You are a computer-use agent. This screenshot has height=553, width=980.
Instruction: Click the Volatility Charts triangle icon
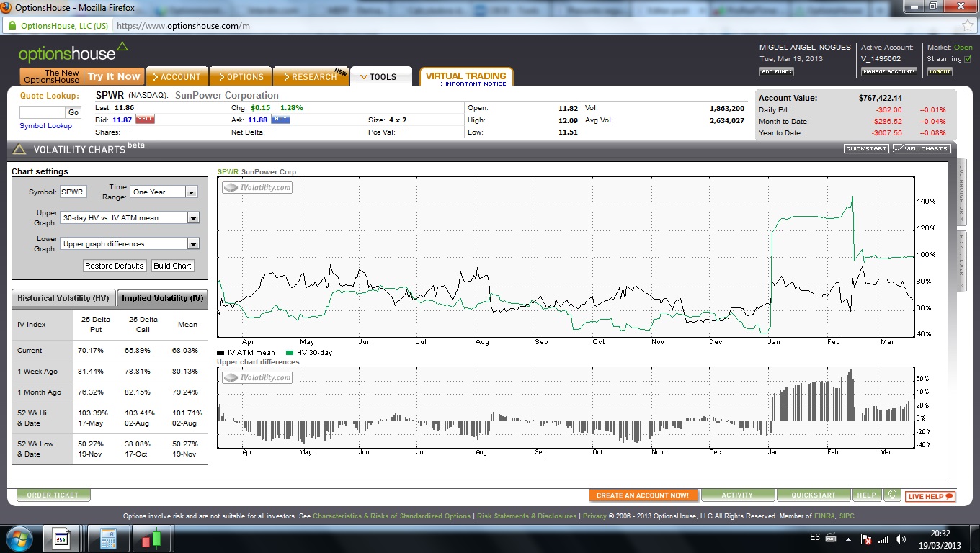click(x=20, y=150)
